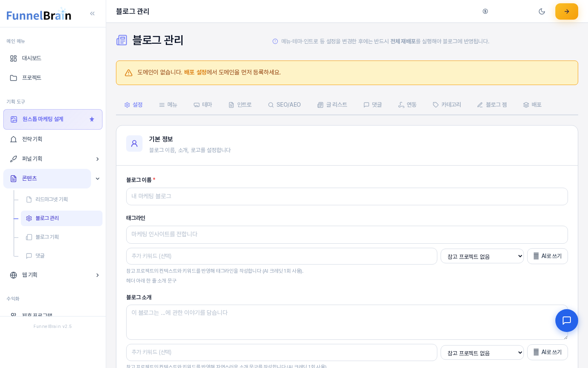Collapse 콘텐츠 section chevron
Viewport: 588px width, 368px height.
(x=98, y=179)
